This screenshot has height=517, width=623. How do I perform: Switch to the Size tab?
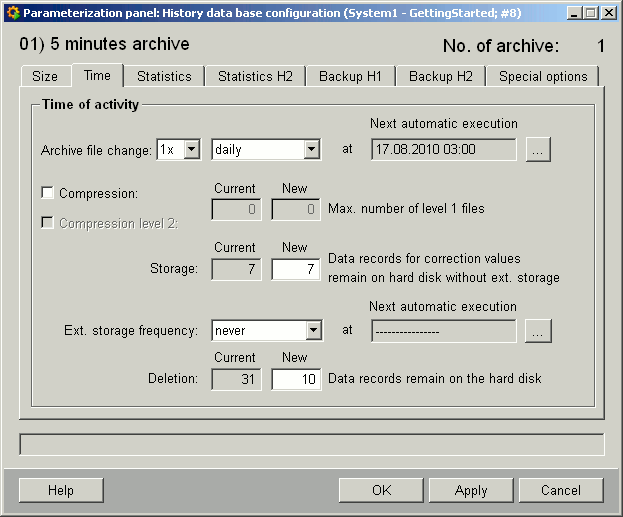point(45,76)
